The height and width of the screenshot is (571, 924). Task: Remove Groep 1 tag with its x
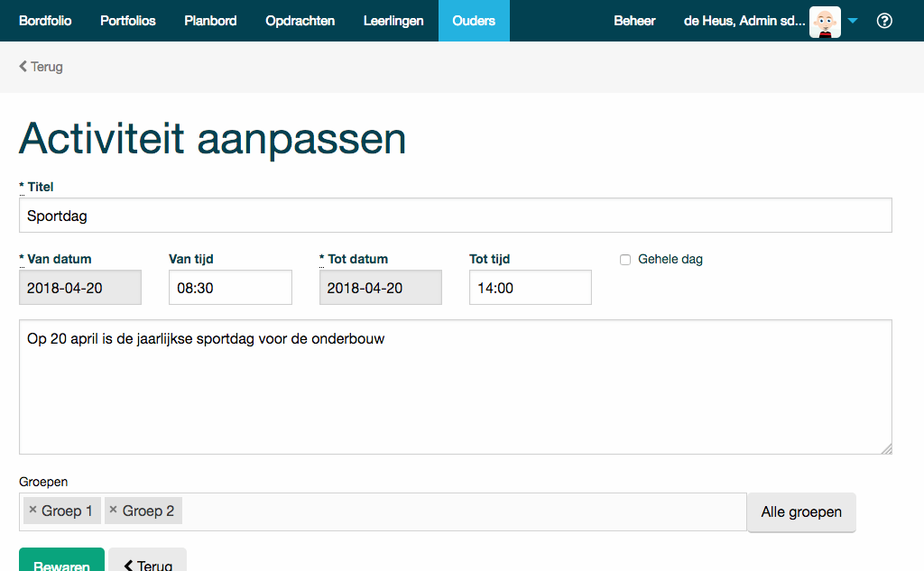[x=33, y=510]
